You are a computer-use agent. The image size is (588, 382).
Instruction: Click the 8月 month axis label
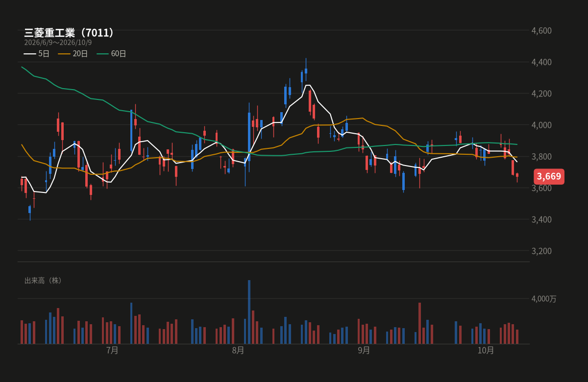point(238,350)
